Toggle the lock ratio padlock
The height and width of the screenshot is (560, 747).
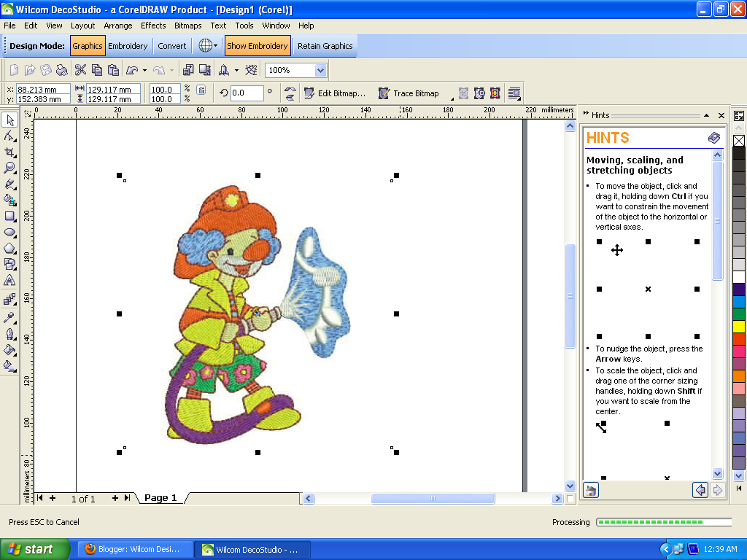coord(201,90)
